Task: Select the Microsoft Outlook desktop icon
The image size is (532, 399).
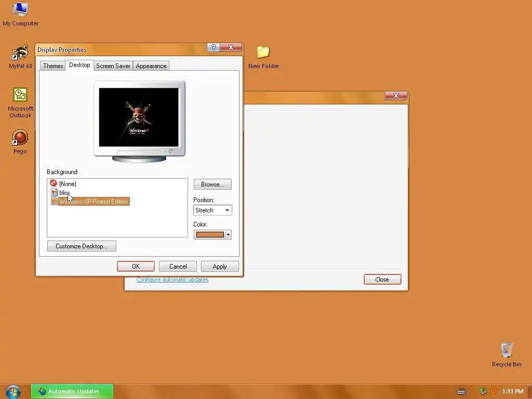Action: tap(20, 102)
